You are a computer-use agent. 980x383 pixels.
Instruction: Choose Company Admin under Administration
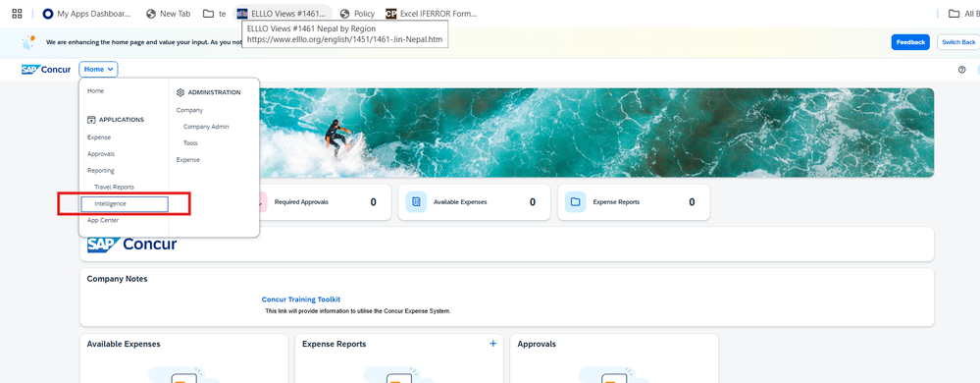(206, 127)
